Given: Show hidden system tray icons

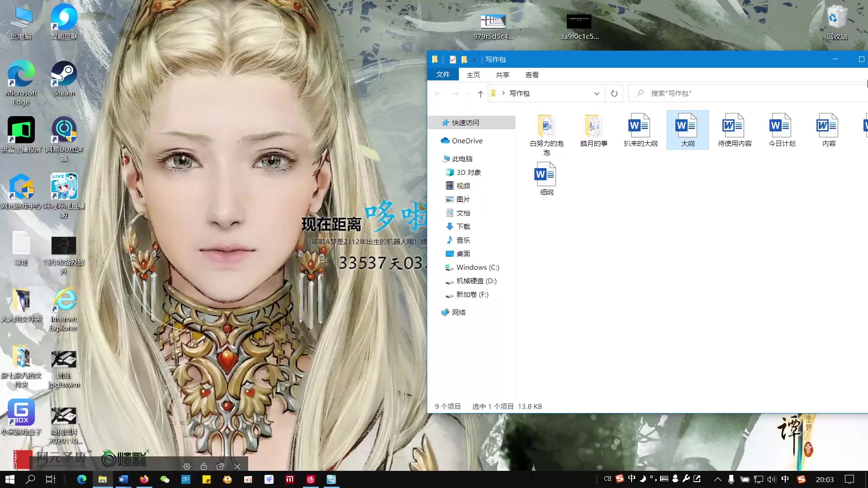Looking at the screenshot, I should (718, 479).
